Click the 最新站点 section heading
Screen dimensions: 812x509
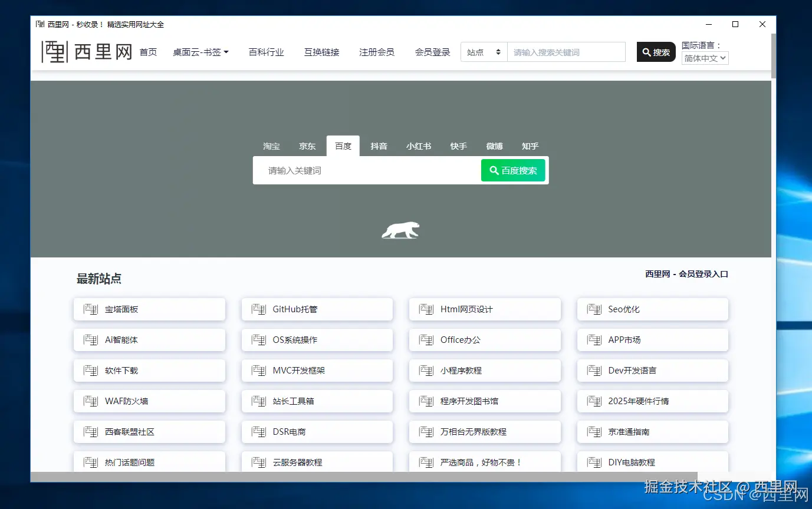(99, 279)
